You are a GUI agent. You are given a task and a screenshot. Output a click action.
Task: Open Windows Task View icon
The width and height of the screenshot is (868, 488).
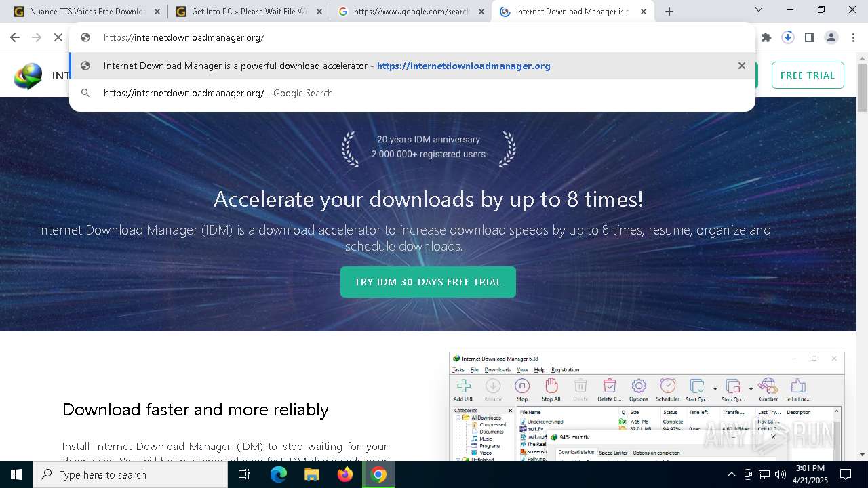click(x=244, y=474)
